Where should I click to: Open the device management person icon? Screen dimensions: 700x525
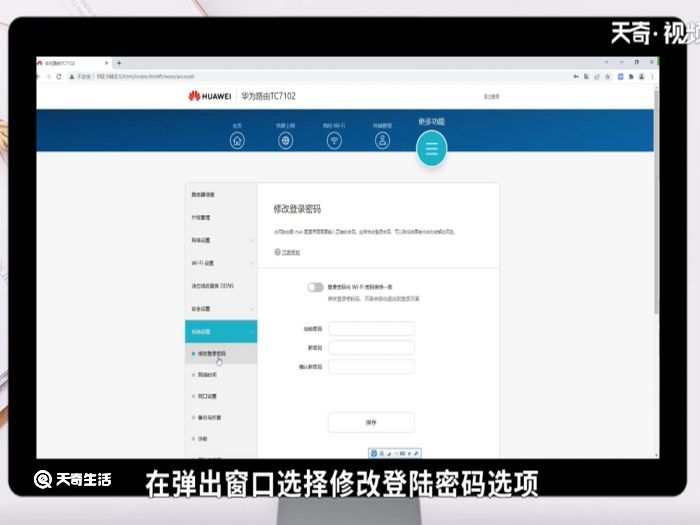[382, 141]
